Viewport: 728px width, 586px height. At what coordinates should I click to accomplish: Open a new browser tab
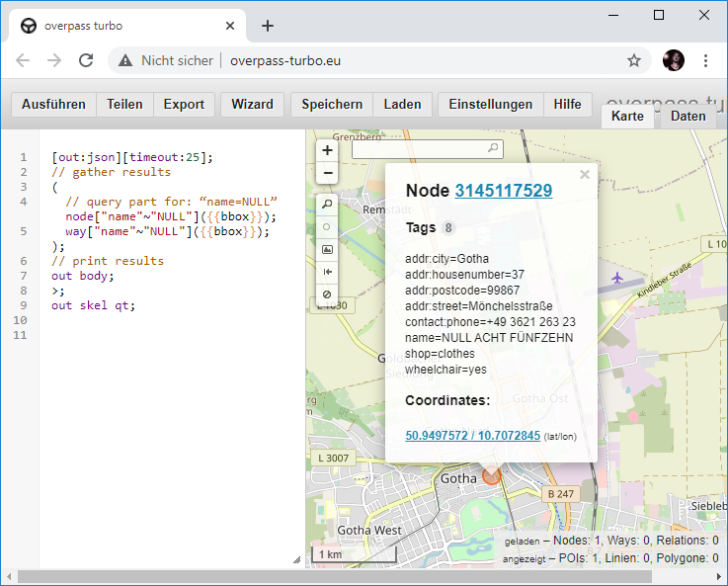[x=268, y=26]
